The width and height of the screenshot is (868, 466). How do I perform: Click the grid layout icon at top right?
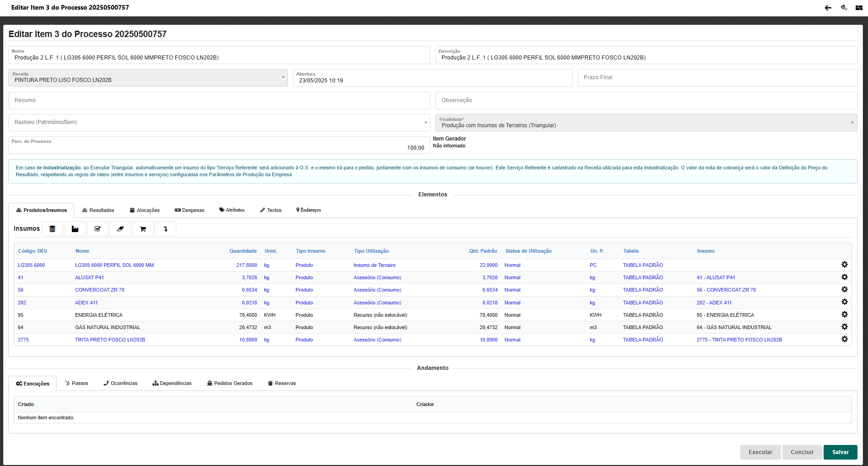(x=859, y=8)
